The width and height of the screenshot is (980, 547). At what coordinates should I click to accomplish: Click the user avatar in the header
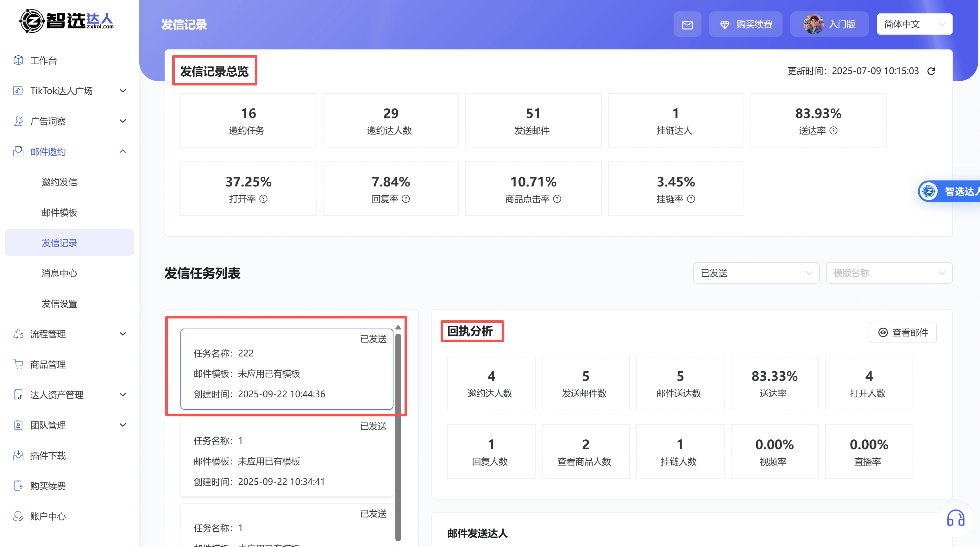814,24
